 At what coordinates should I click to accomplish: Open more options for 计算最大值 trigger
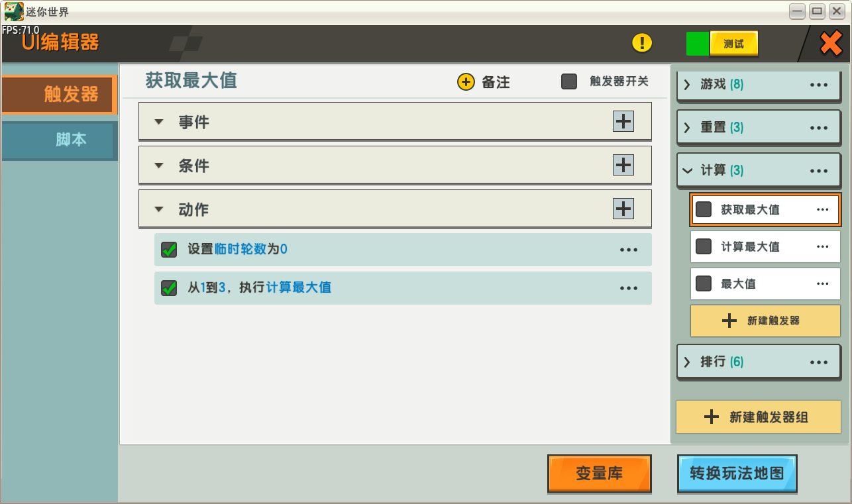[823, 246]
